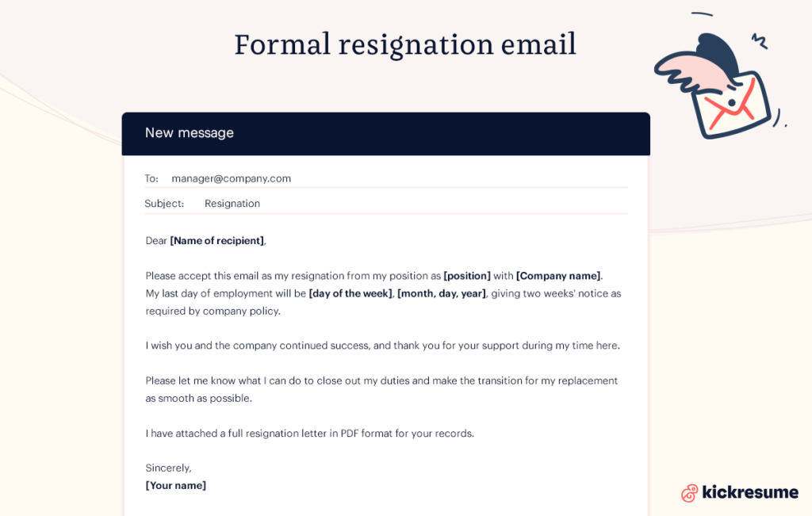Click the Kickresume logo icon
The height and width of the screenshot is (516, 812).
pos(689,493)
